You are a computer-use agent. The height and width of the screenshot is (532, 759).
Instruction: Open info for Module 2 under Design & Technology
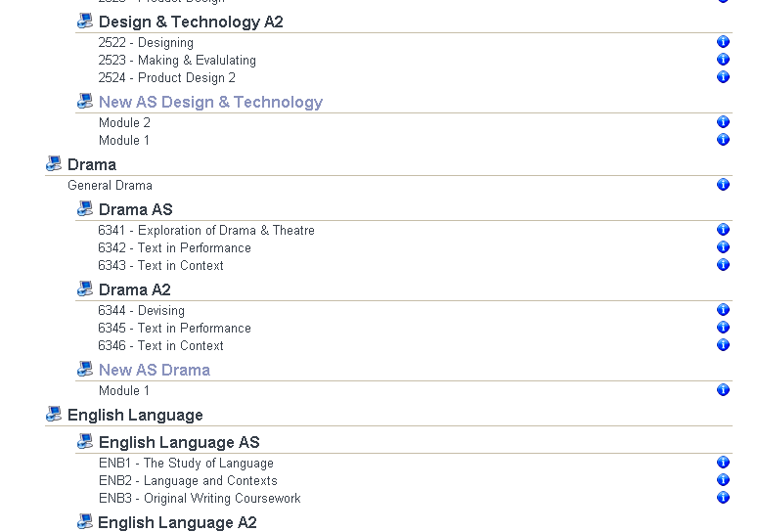click(x=723, y=122)
